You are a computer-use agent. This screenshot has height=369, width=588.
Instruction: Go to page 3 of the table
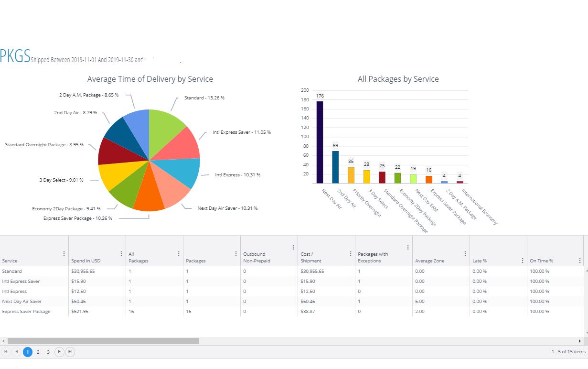click(48, 352)
